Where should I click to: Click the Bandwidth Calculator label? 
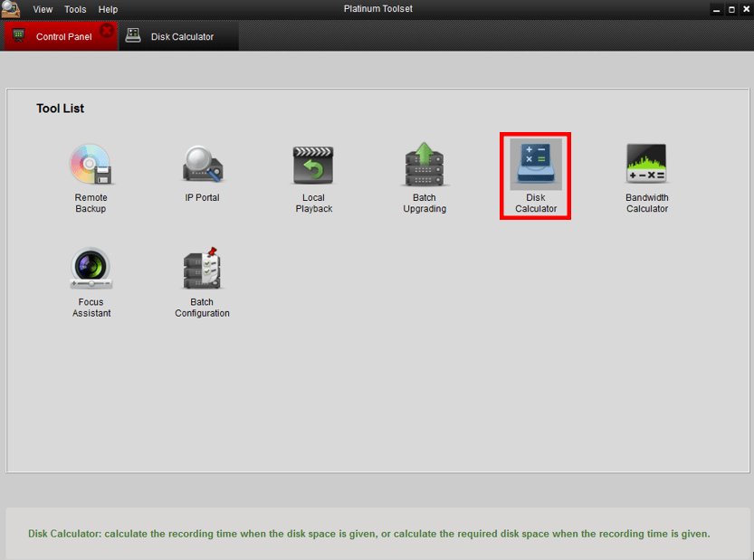647,203
